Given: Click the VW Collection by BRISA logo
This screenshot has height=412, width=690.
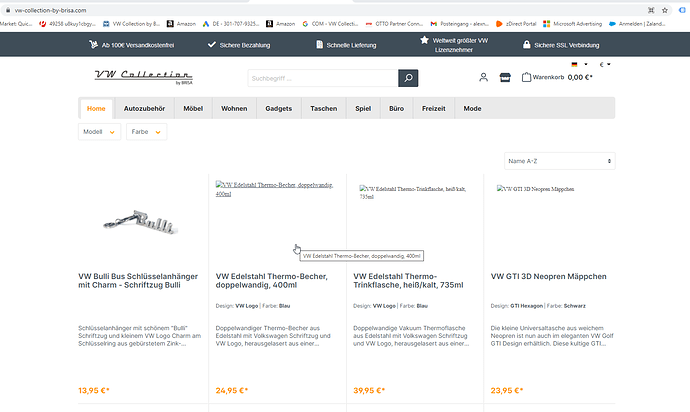Looking at the screenshot, I should coord(143,77).
